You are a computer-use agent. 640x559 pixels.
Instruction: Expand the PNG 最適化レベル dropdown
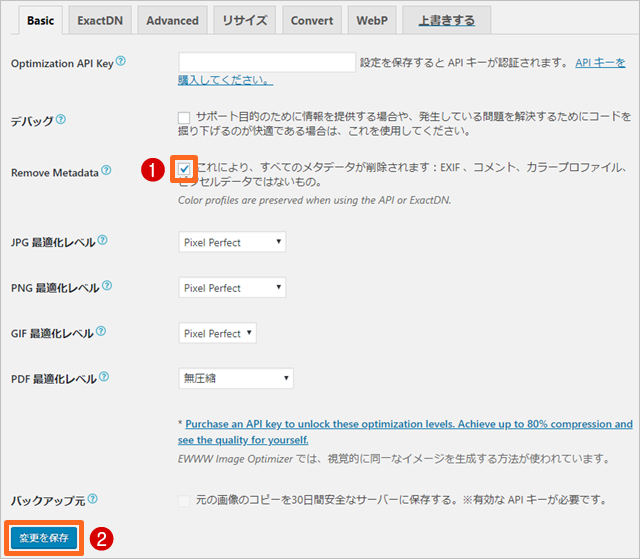click(233, 288)
